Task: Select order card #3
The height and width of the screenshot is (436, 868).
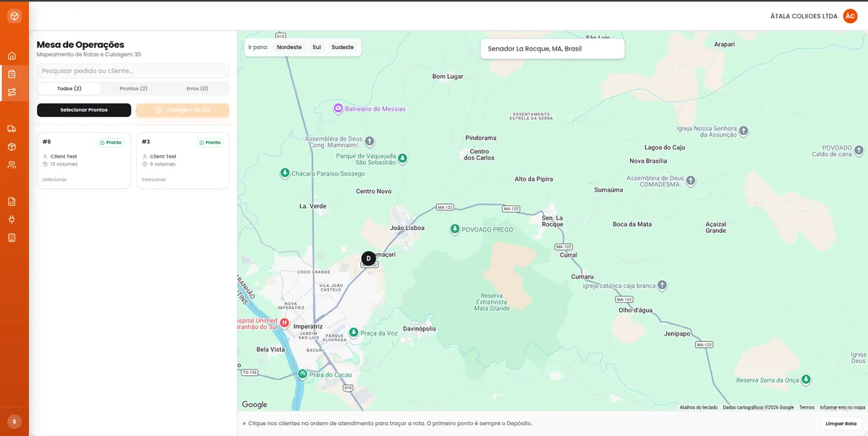Action: 183,160
